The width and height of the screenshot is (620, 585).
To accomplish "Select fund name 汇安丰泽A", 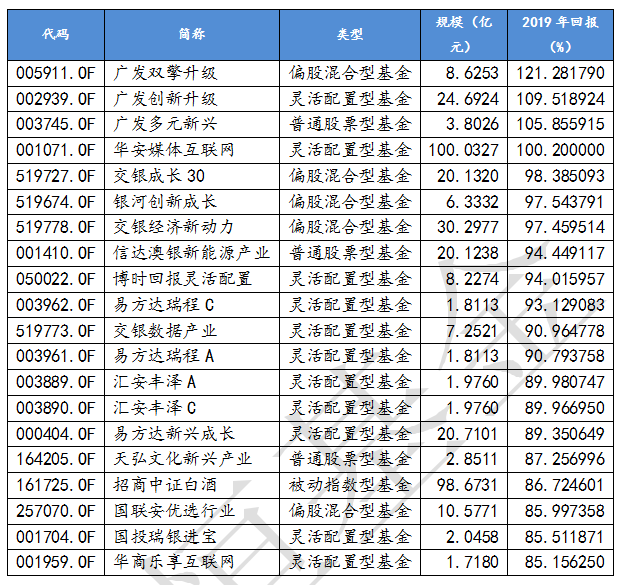I will (x=155, y=382).
